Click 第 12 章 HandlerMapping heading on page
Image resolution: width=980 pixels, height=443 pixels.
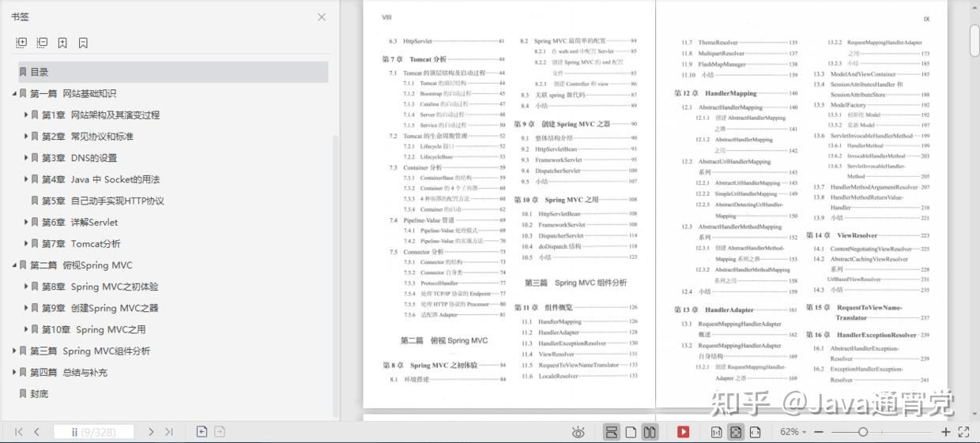pyautogui.click(x=715, y=93)
